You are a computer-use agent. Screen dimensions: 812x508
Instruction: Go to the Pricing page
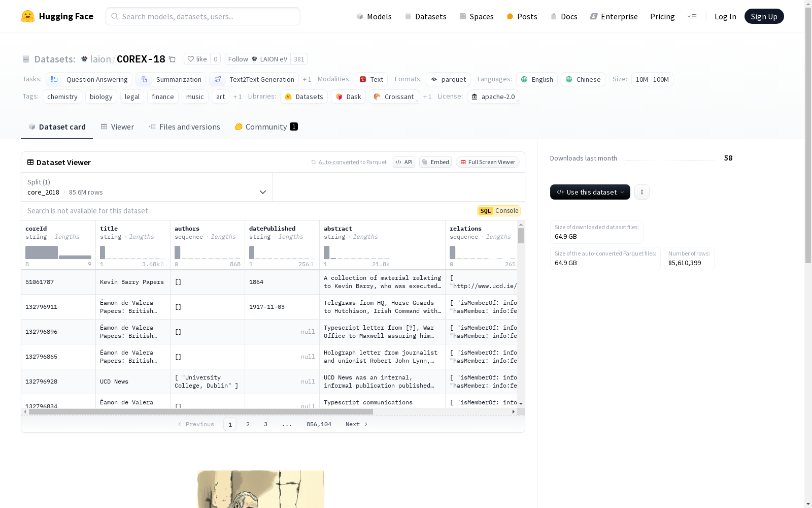pyautogui.click(x=662, y=16)
